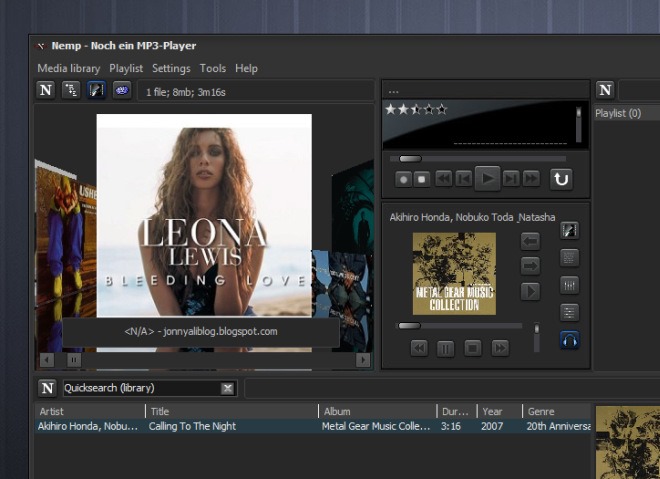660x479 pixels.
Task: Select the Leona Lewis Bleeding Love cover
Action: (x=204, y=216)
